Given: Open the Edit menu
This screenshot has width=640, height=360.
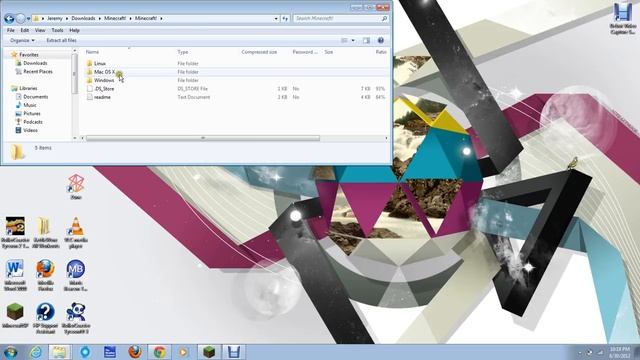Looking at the screenshot, I should pos(24,30).
